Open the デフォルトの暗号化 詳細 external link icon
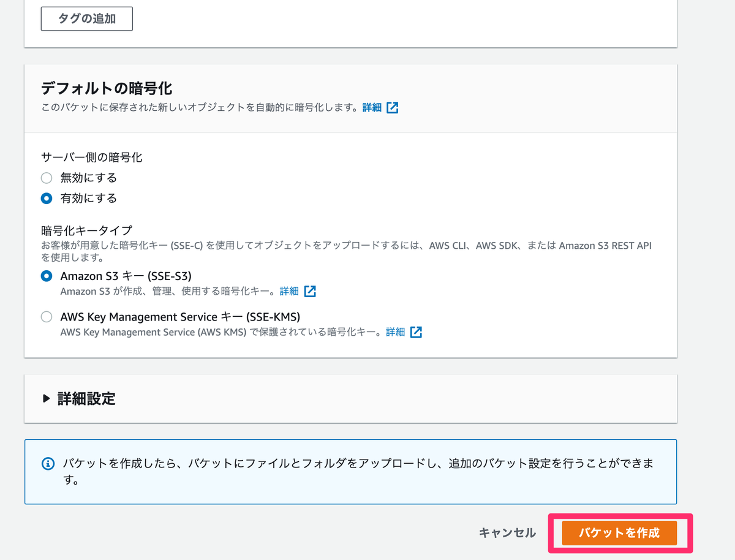Image resolution: width=735 pixels, height=560 pixels. coord(392,107)
